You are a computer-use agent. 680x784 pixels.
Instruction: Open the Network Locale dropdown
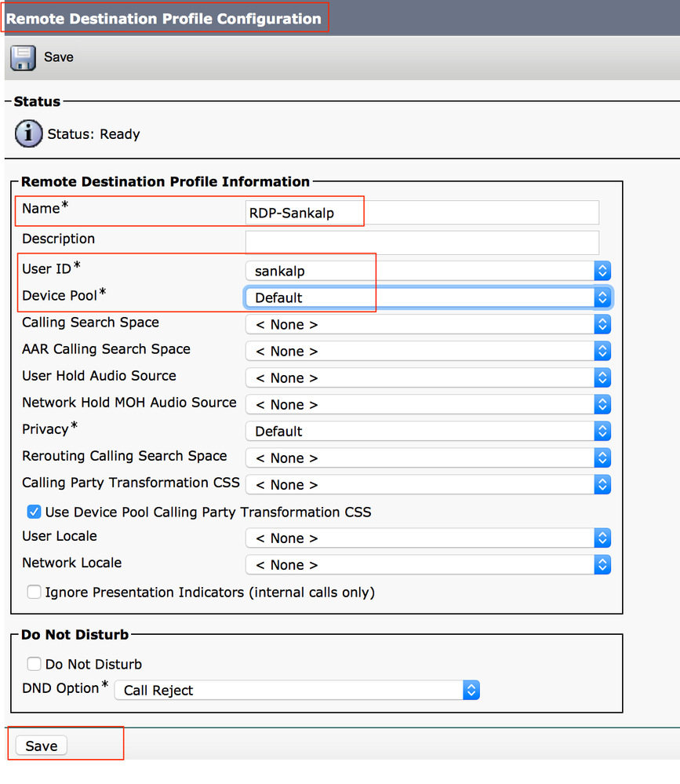[427, 564]
